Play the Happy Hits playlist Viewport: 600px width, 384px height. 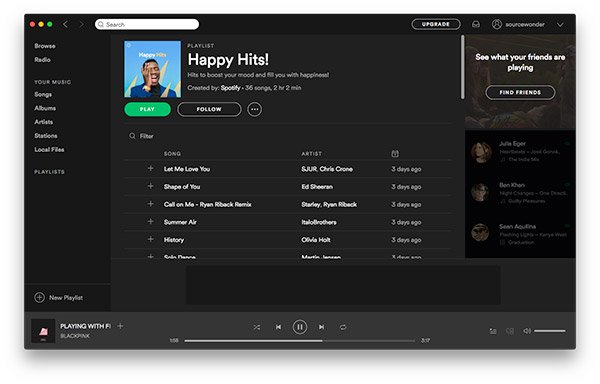pyautogui.click(x=147, y=109)
